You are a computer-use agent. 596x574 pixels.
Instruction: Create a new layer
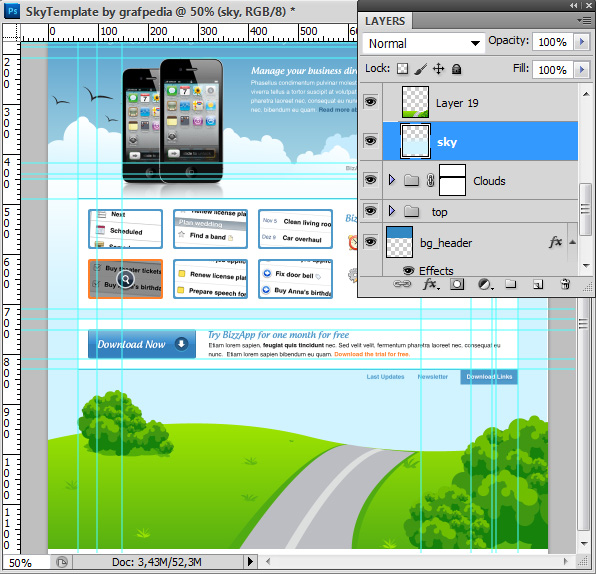tap(538, 284)
